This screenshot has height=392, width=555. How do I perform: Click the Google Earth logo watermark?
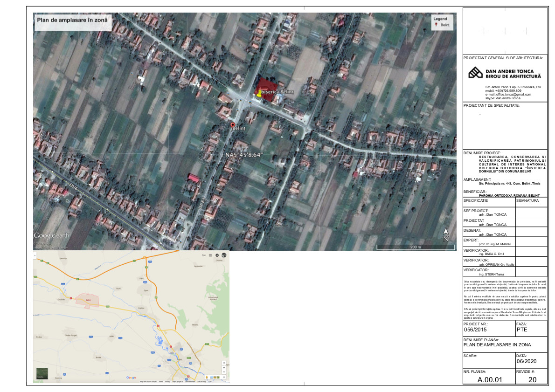click(51, 235)
